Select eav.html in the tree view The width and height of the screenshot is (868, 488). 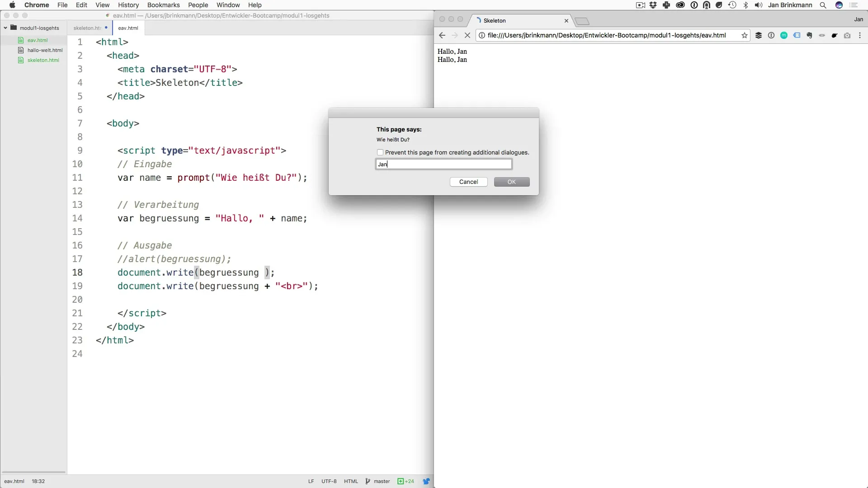coord(38,40)
